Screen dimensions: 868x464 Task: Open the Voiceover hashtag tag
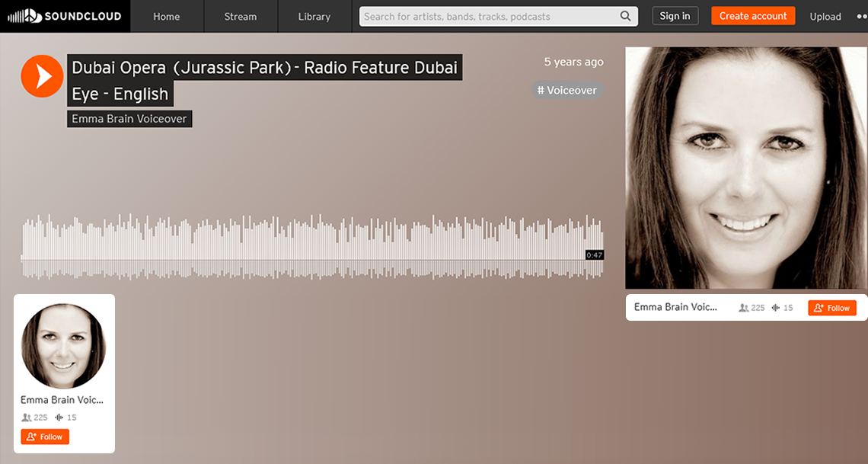tap(567, 90)
